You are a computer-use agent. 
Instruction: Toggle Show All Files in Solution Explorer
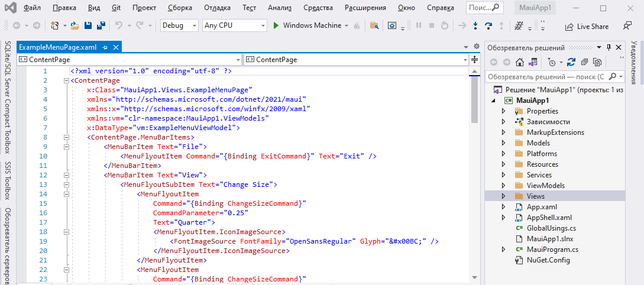click(597, 62)
